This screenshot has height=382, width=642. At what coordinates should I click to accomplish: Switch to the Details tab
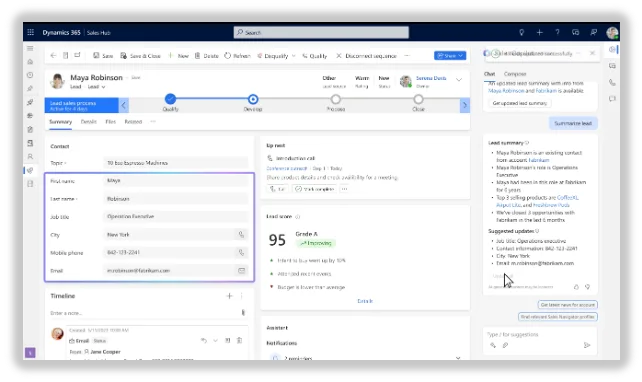click(88, 122)
